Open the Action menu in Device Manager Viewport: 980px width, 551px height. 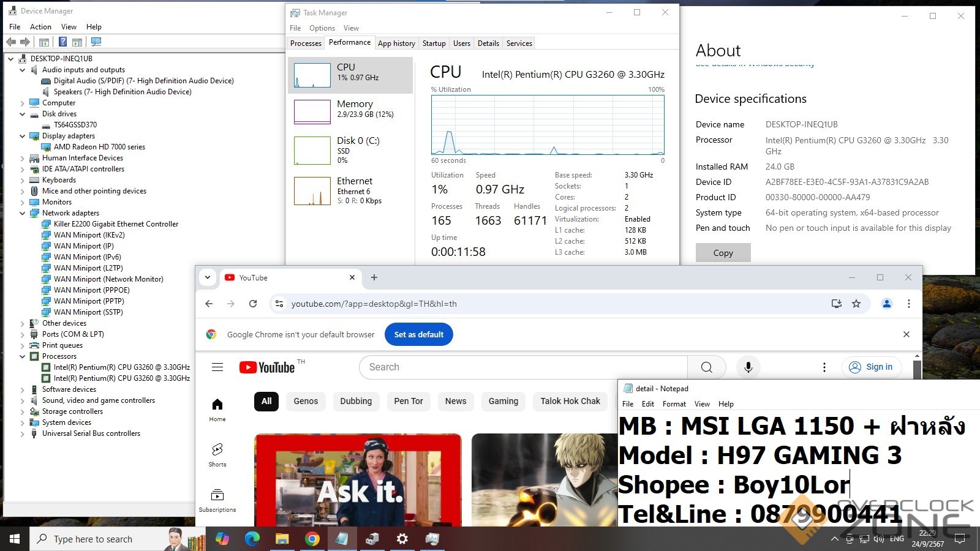coord(40,27)
